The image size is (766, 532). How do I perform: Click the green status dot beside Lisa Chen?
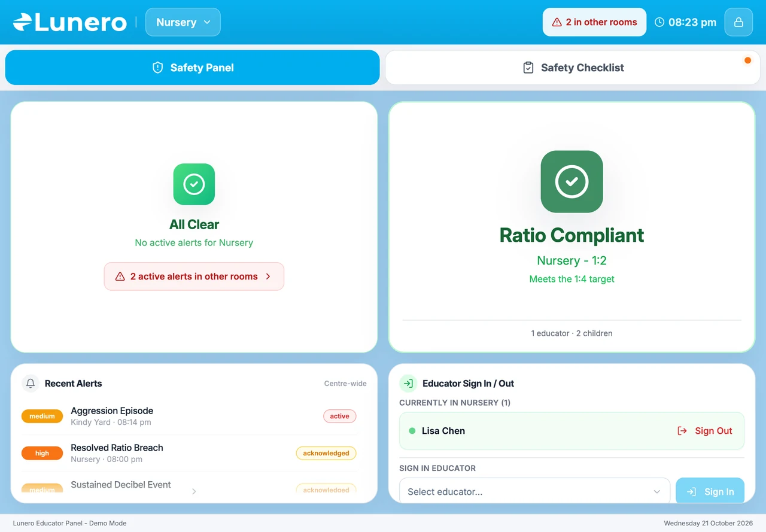[x=412, y=431]
